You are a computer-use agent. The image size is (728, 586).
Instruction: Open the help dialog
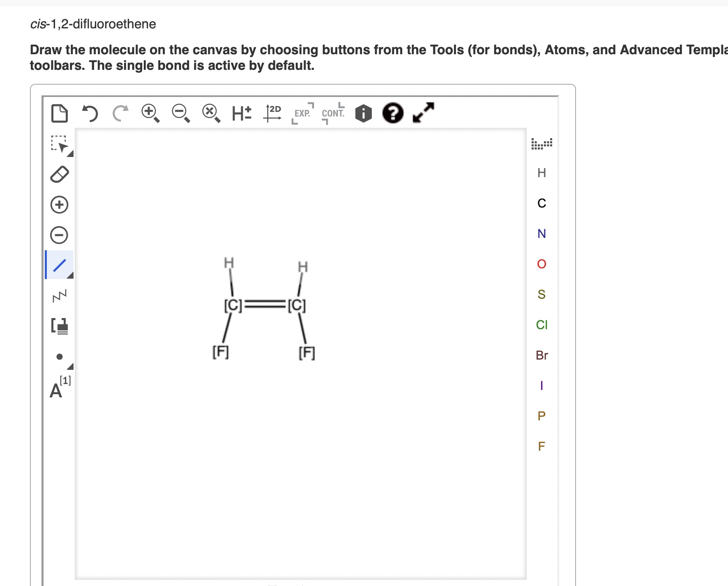[x=392, y=113]
